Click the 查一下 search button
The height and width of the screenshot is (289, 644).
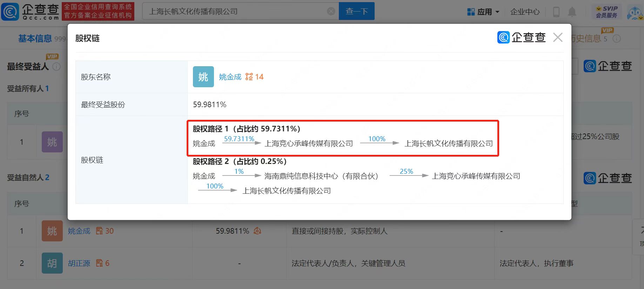click(x=356, y=11)
